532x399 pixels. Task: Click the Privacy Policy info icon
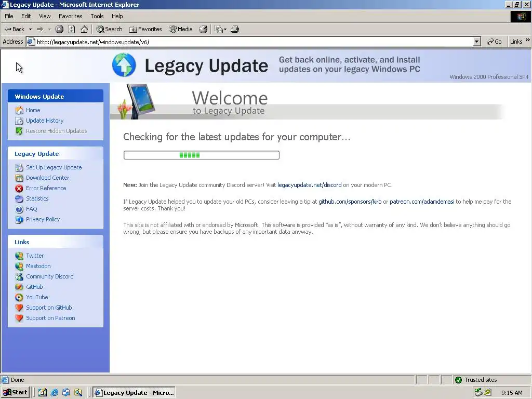tap(19, 220)
